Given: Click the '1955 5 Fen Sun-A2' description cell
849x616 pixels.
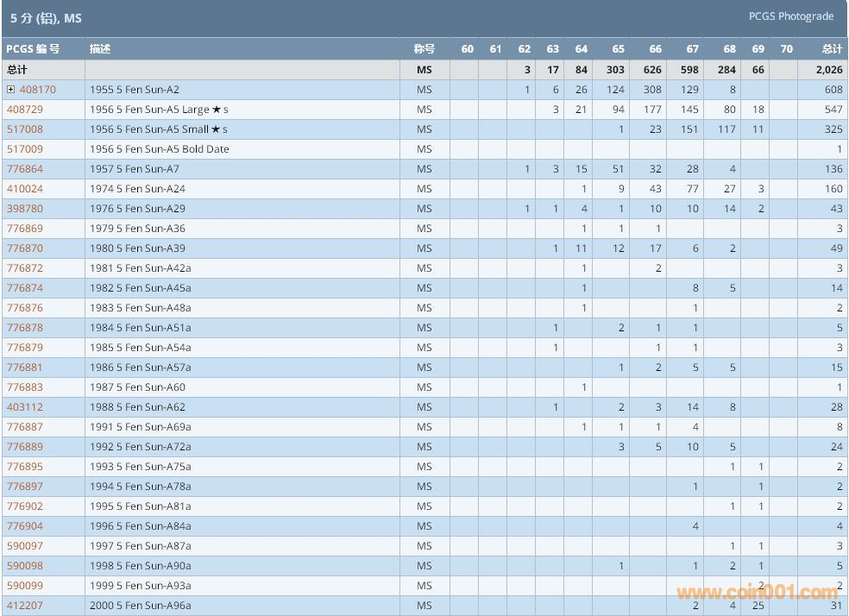Looking at the screenshot, I should (135, 90).
